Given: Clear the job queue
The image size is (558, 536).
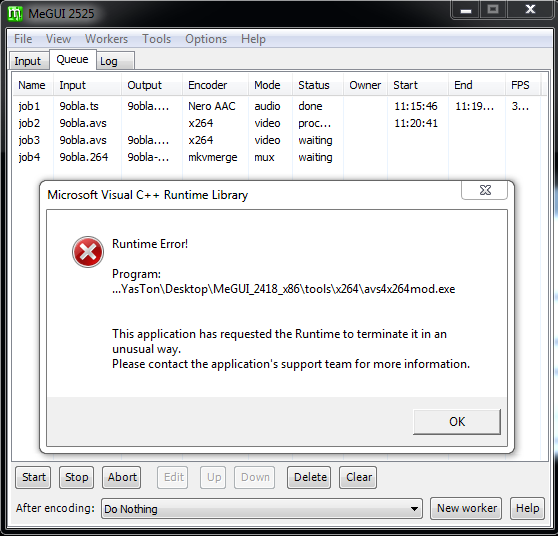Looking at the screenshot, I should click(358, 477).
